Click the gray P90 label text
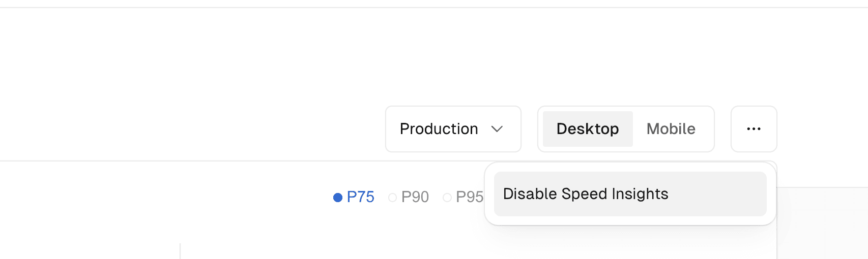Viewport: 868px width, 259px height. pos(415,197)
